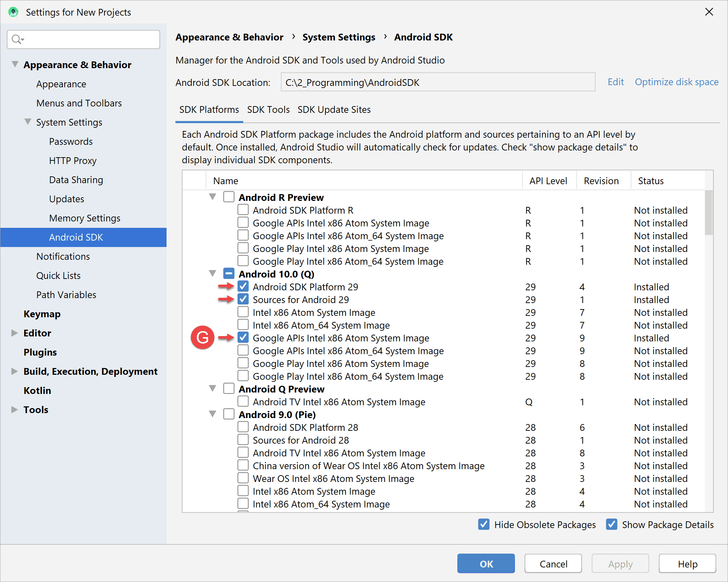728x582 pixels.
Task: Check Android SDK Platform 28
Action: (243, 427)
